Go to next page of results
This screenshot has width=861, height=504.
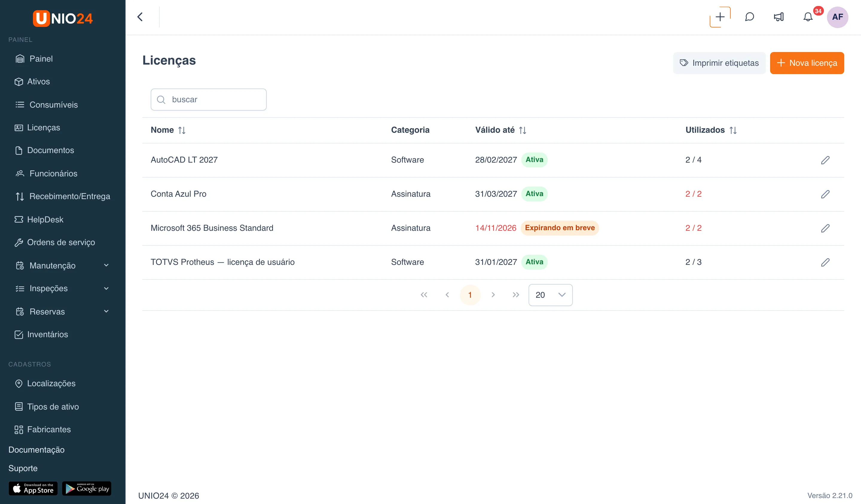pyautogui.click(x=493, y=295)
